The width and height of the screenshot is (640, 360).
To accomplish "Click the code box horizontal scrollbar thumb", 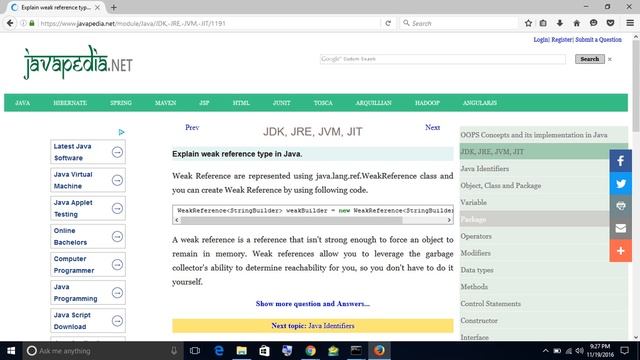I will click(291, 220).
